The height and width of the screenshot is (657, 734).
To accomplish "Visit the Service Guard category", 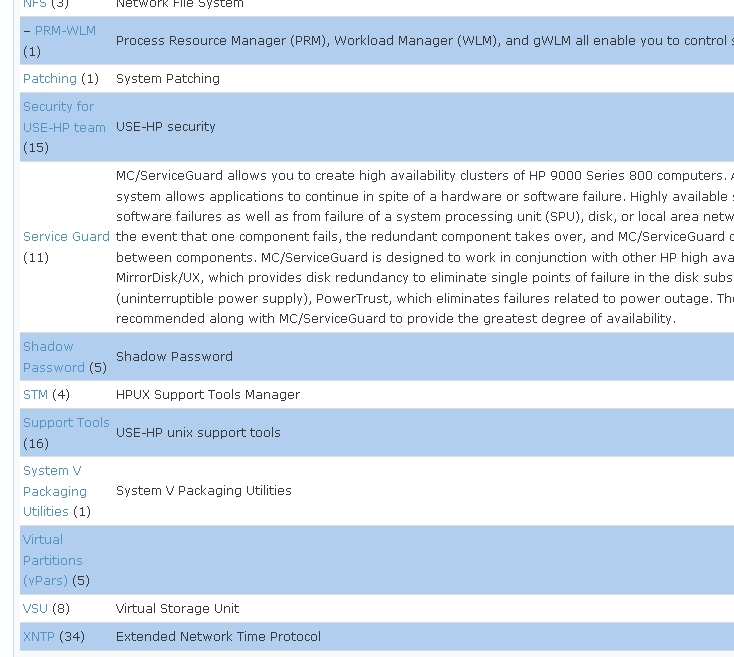I will pyautogui.click(x=66, y=237).
